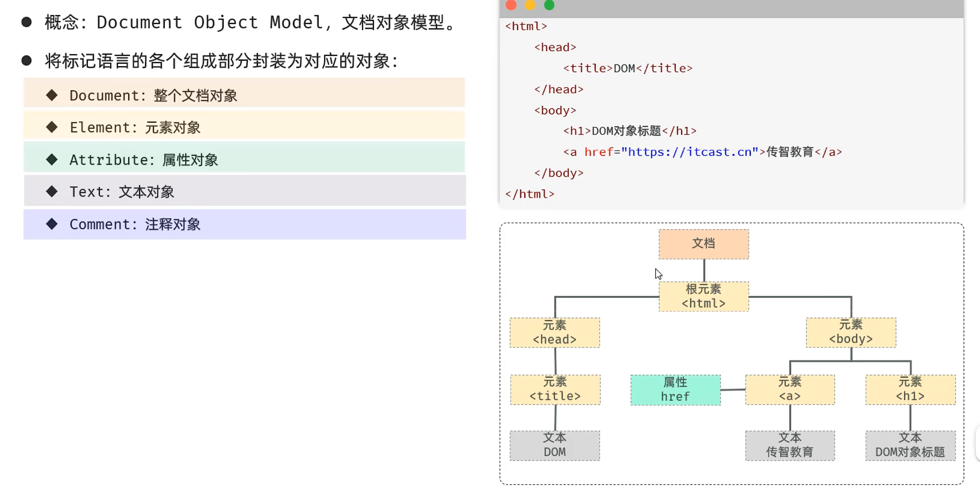The image size is (980, 490).
Task: Click the green maximize dot on code window
Action: [549, 5]
